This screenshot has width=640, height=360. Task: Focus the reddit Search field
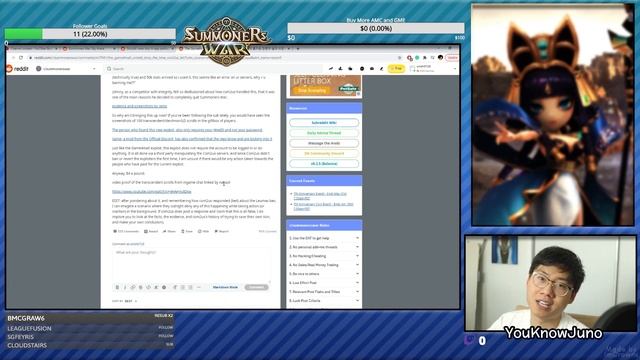214,69
